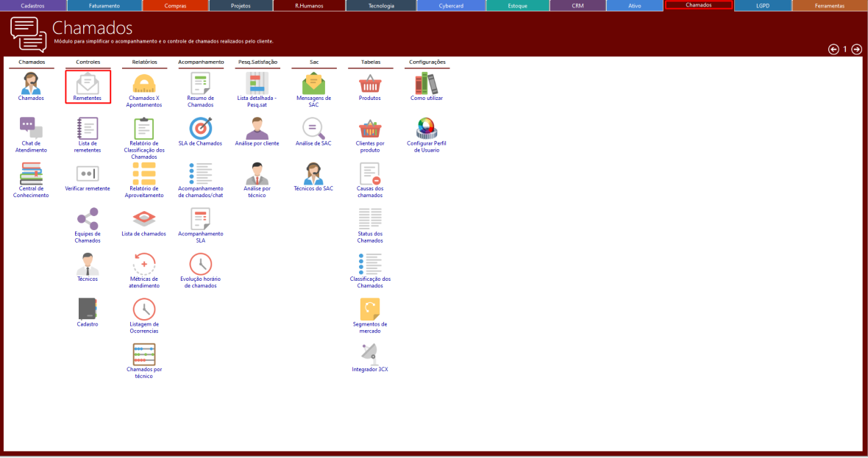Open Mensagens de SAC envelope icon

313,83
